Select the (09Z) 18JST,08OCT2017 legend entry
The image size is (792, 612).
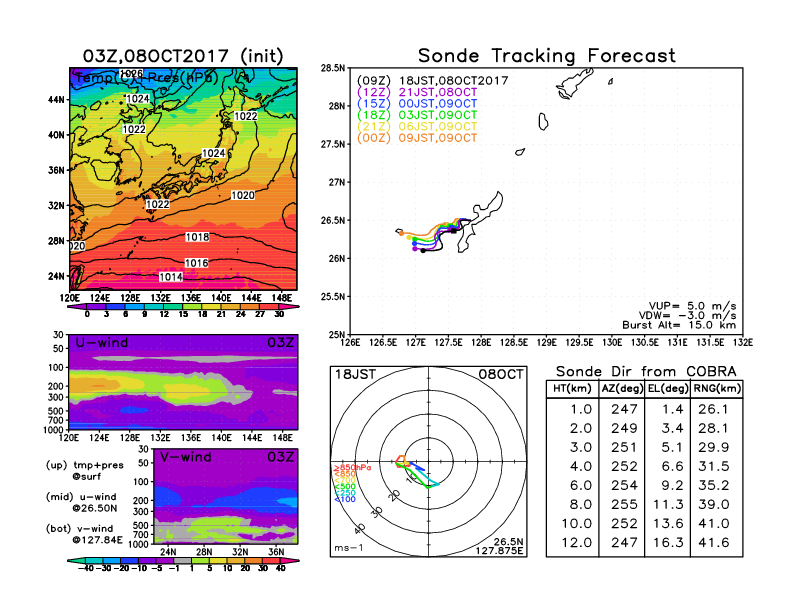point(432,81)
